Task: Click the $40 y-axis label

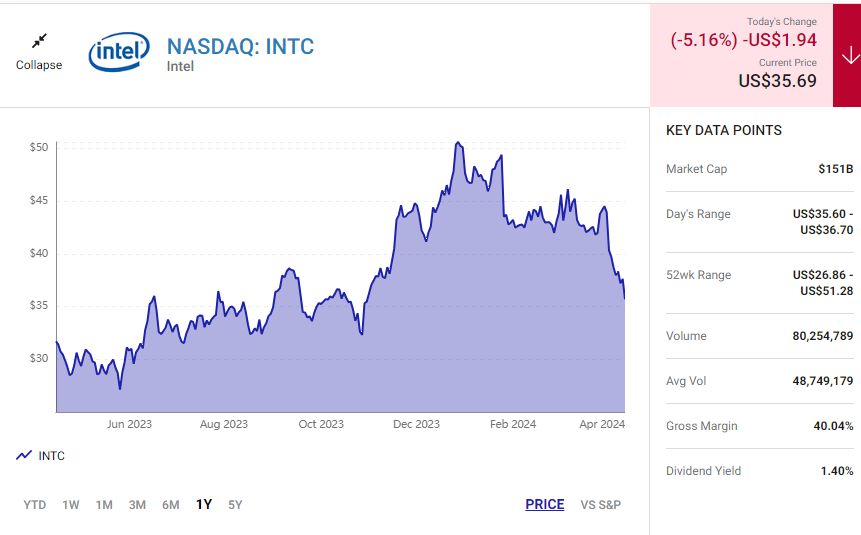Action: click(x=39, y=253)
